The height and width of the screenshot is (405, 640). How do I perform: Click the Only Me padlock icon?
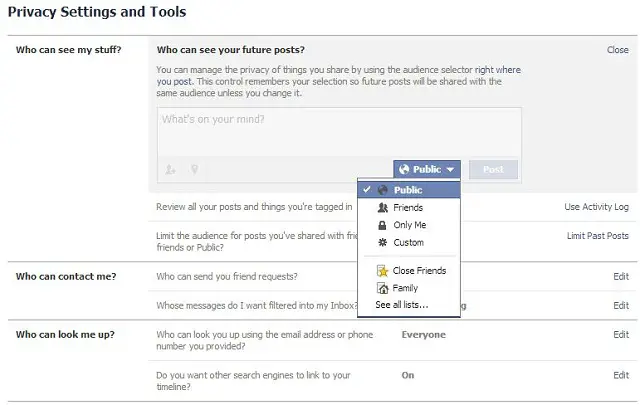click(383, 225)
